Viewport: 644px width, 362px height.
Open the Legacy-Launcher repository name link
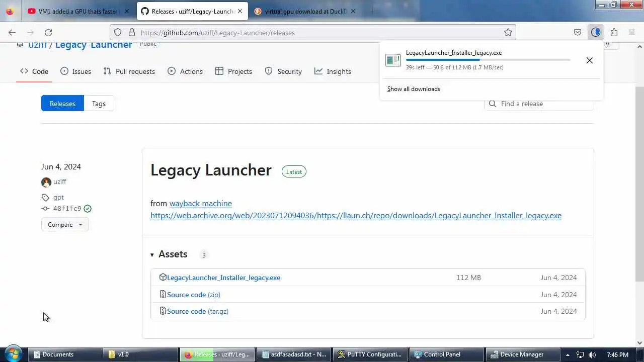(x=94, y=44)
